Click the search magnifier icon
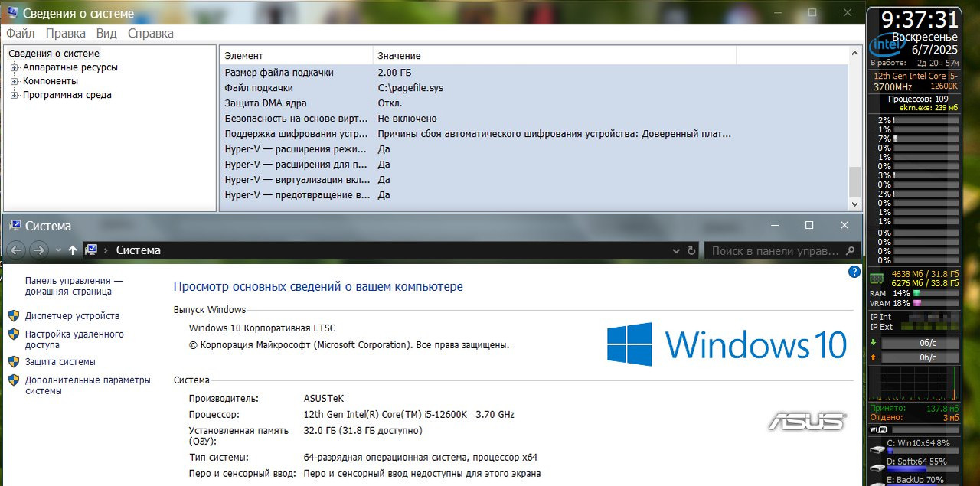The width and height of the screenshot is (980, 486). [x=851, y=251]
